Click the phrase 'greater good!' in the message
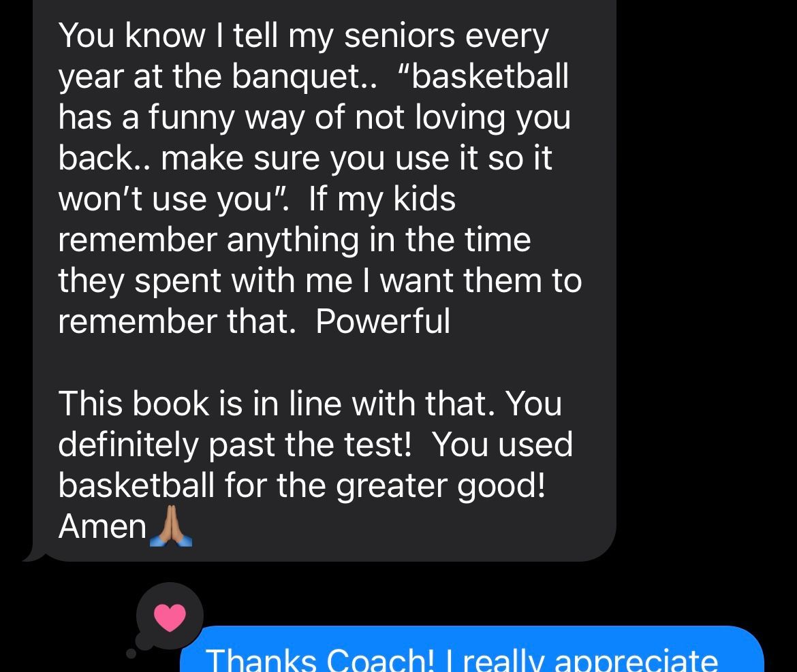Screen dimensions: 797x672 tap(440, 486)
